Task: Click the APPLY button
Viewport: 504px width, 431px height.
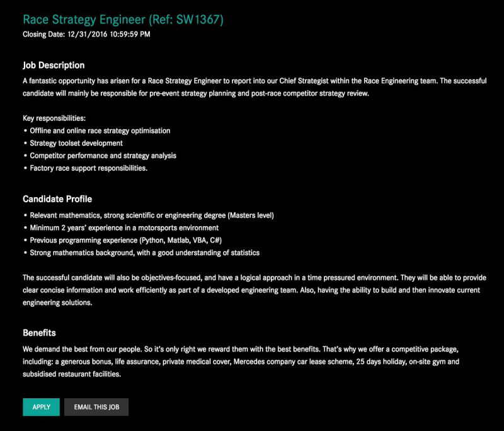Action: [x=41, y=407]
